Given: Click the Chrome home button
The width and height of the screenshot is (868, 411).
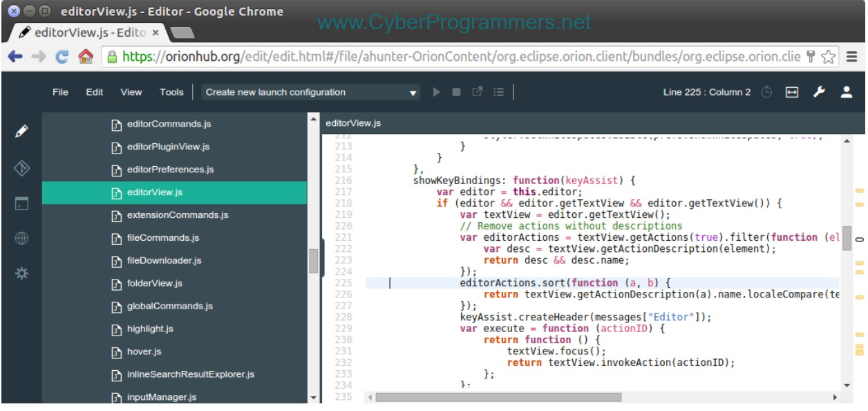Looking at the screenshot, I should (86, 58).
